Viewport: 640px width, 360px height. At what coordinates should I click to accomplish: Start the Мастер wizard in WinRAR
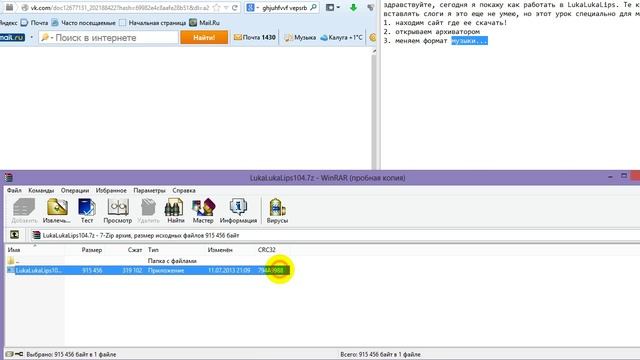(203, 211)
